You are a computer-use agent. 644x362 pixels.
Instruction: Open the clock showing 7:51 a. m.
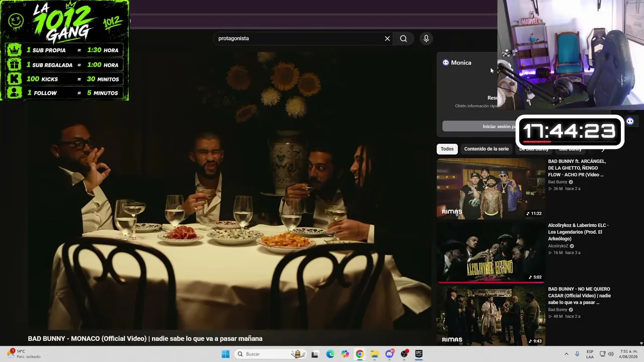[629, 354]
